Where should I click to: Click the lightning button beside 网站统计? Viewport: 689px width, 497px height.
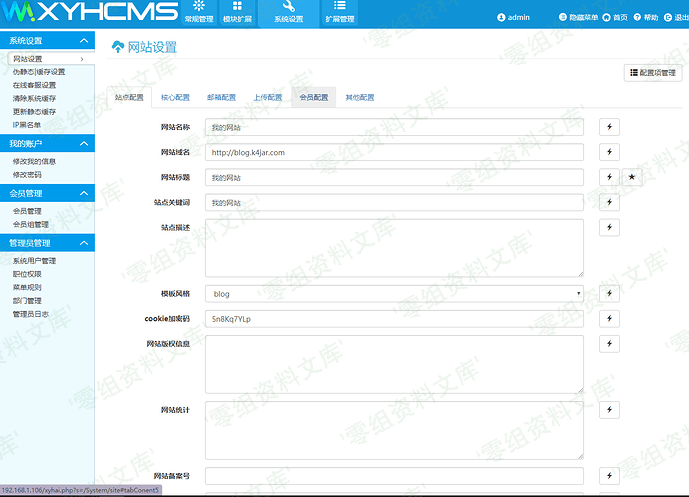click(609, 410)
